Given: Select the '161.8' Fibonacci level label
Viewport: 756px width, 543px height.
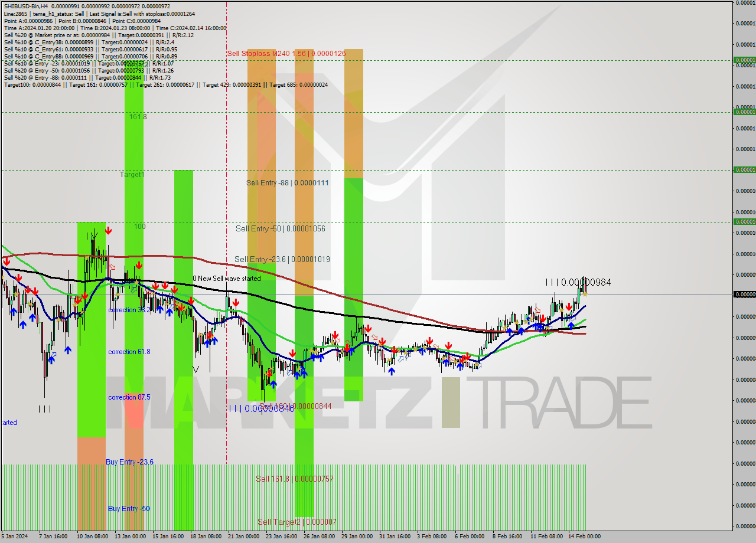Looking at the screenshot, I should 138,117.
